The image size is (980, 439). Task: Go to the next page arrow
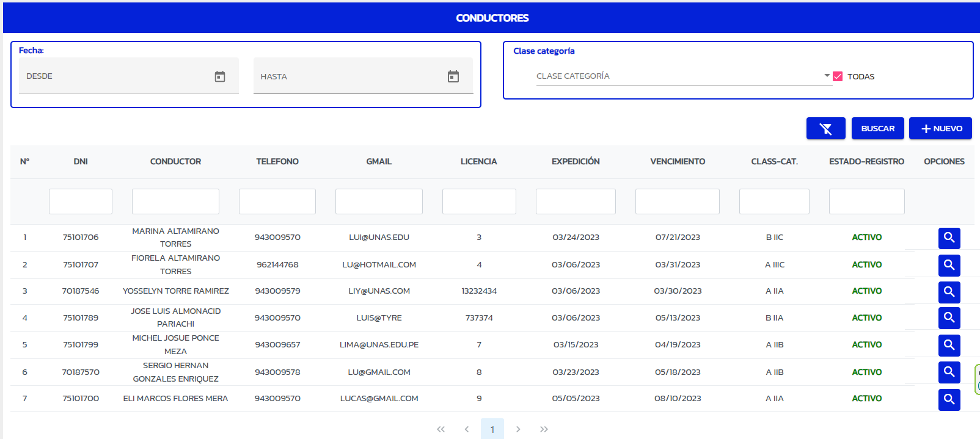pyautogui.click(x=518, y=429)
